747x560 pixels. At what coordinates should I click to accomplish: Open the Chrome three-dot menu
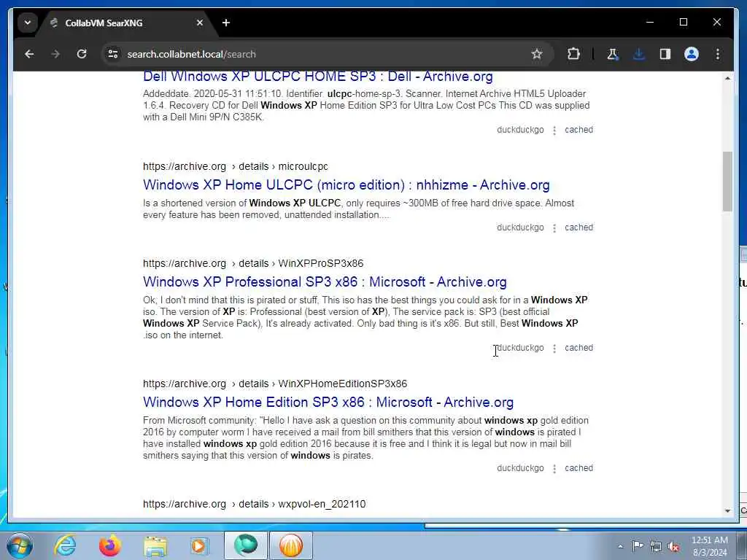point(718,54)
